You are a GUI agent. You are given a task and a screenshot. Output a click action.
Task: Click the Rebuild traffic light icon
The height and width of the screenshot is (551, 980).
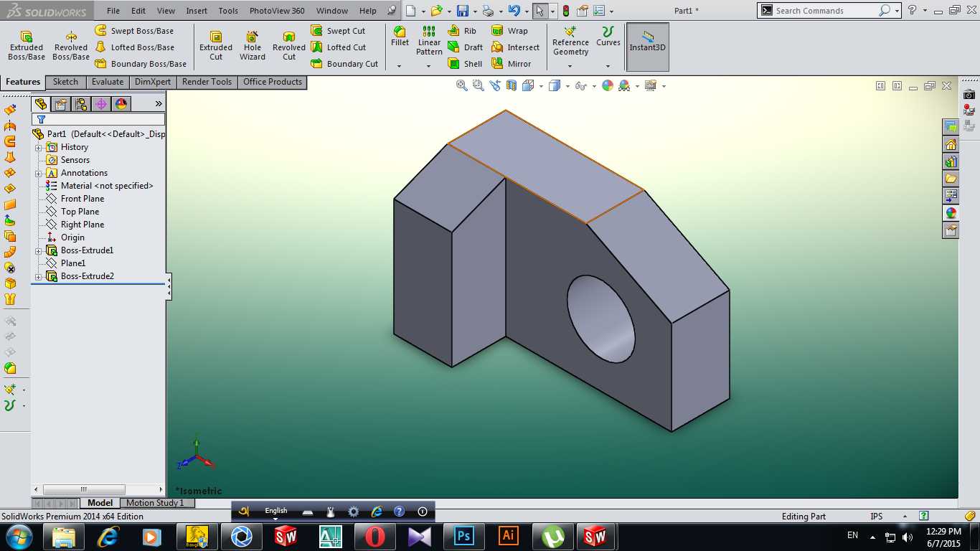565,11
